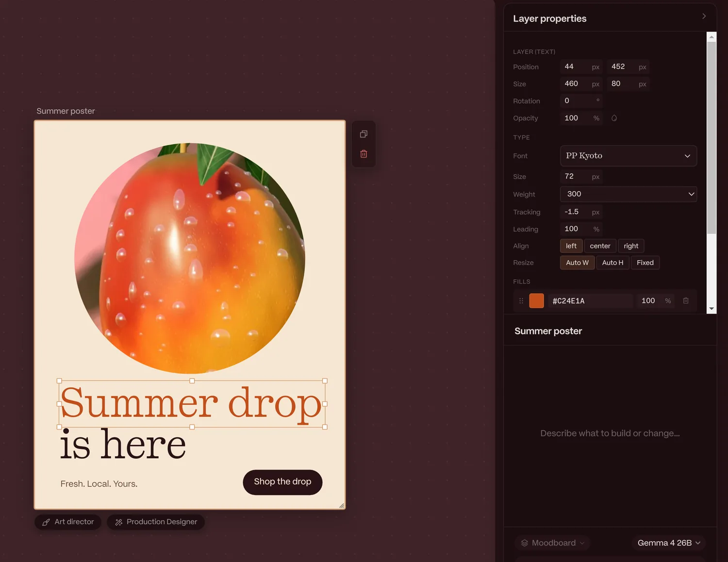The height and width of the screenshot is (562, 728).
Task: Click the Size width field showing 460
Action: coord(581,83)
